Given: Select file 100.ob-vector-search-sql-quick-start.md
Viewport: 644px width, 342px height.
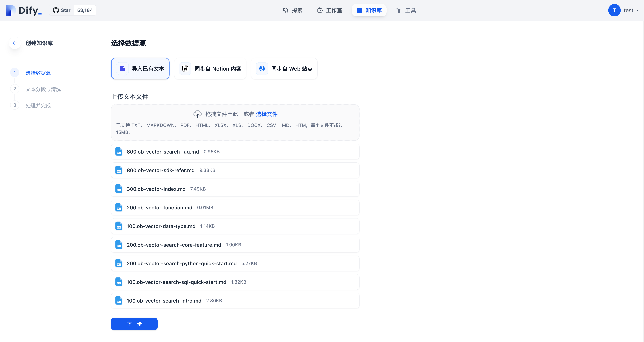Looking at the screenshot, I should coord(235,282).
